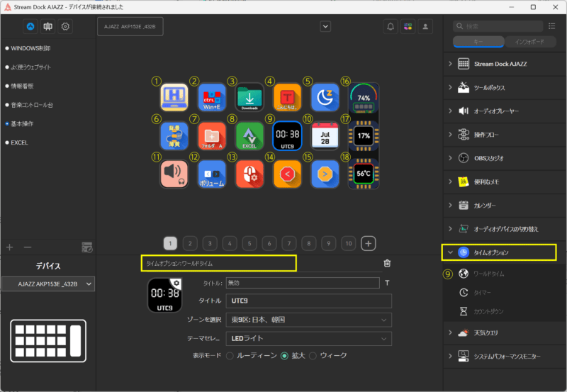Add a new page with plus button
Screen dimensions: 567x392
coord(368,243)
